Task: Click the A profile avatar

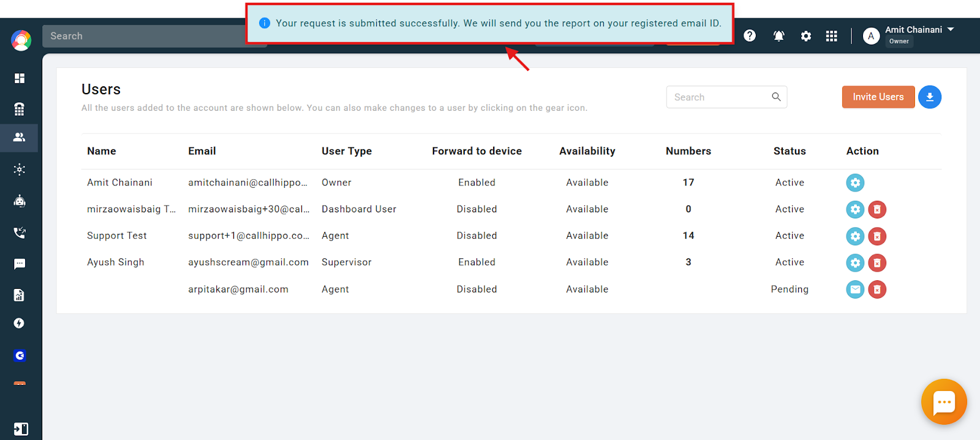Action: pyautogui.click(x=871, y=36)
